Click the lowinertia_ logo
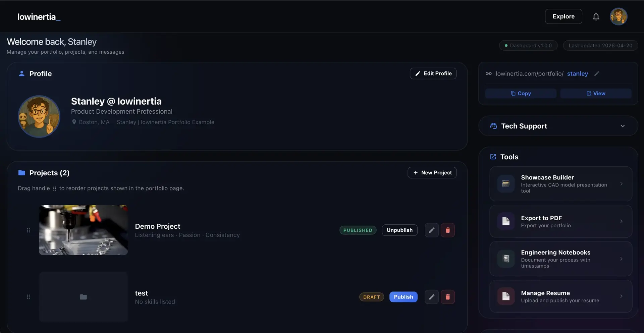644x333 pixels. coord(38,16)
